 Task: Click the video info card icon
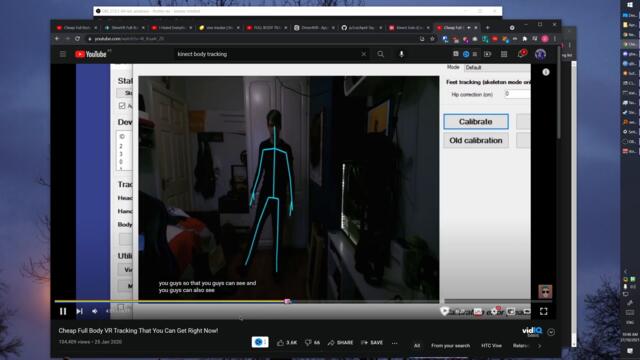[546, 72]
